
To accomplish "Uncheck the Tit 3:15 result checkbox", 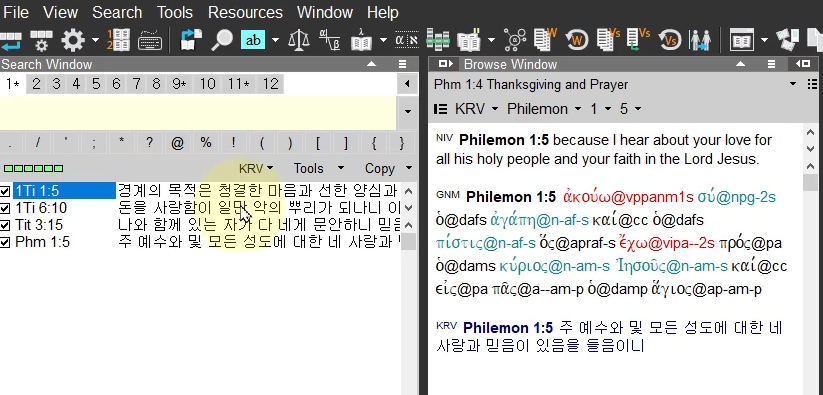I will pyautogui.click(x=5, y=226).
